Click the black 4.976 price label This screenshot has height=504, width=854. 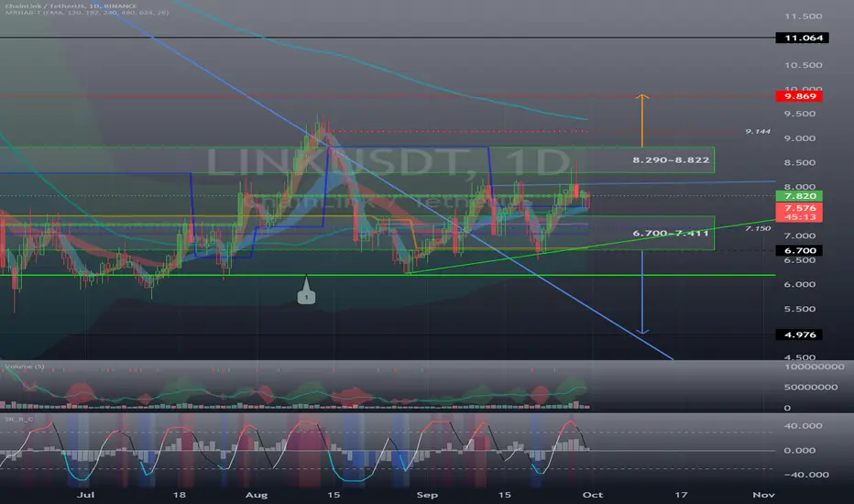[799, 334]
